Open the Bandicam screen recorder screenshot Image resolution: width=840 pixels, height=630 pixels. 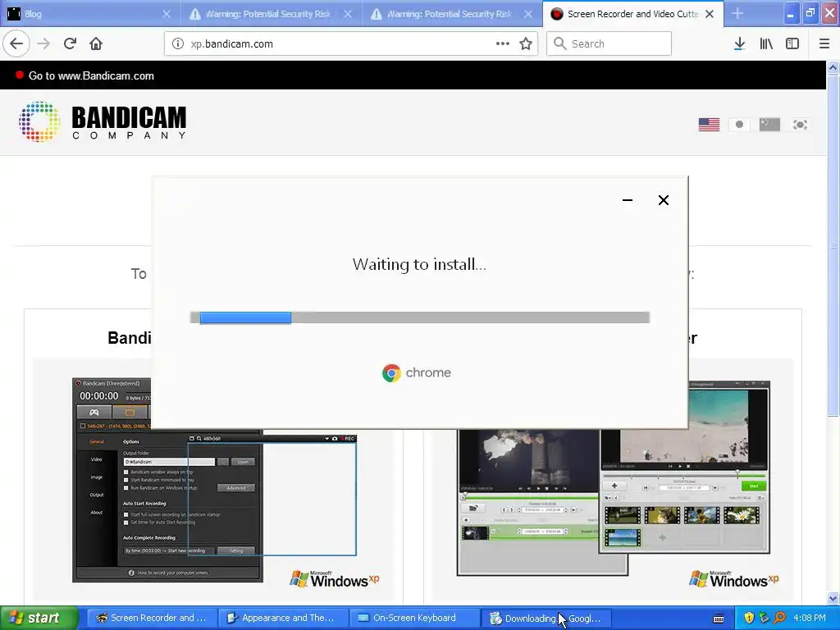(x=215, y=480)
